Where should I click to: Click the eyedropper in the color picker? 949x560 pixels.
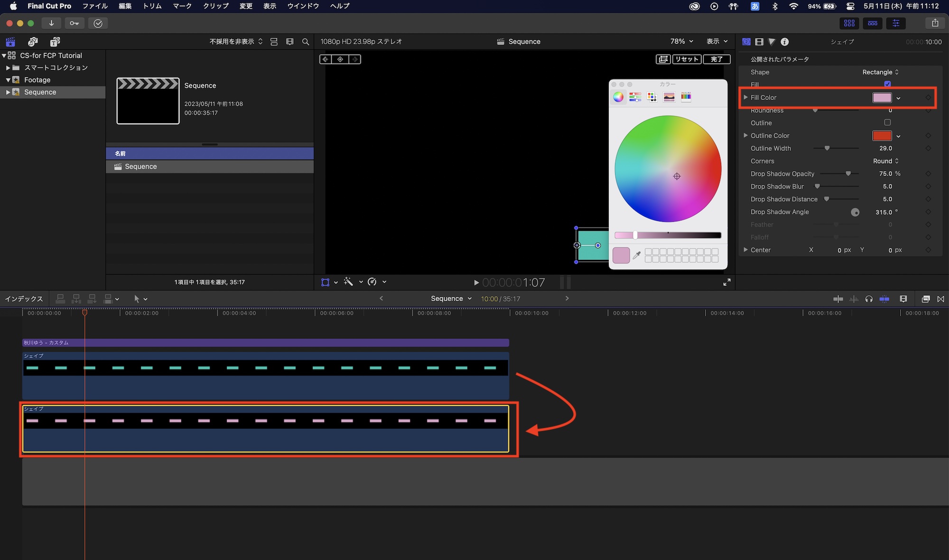coord(637,255)
